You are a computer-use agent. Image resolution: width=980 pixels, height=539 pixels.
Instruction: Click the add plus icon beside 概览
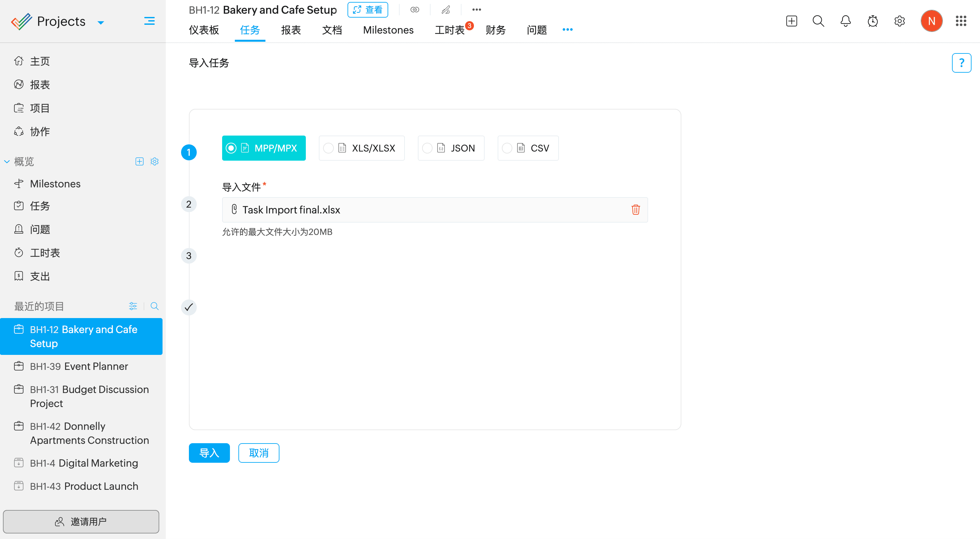[x=139, y=161]
